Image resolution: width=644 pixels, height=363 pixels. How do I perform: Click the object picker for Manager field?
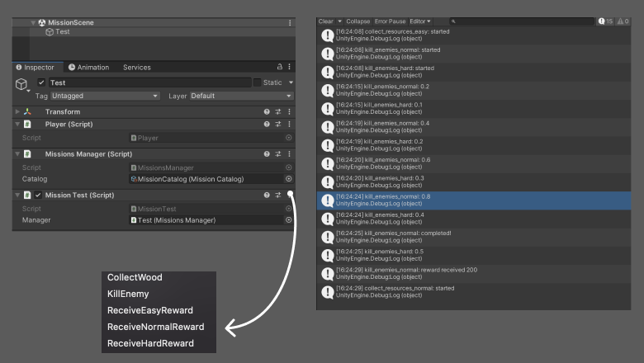click(288, 220)
